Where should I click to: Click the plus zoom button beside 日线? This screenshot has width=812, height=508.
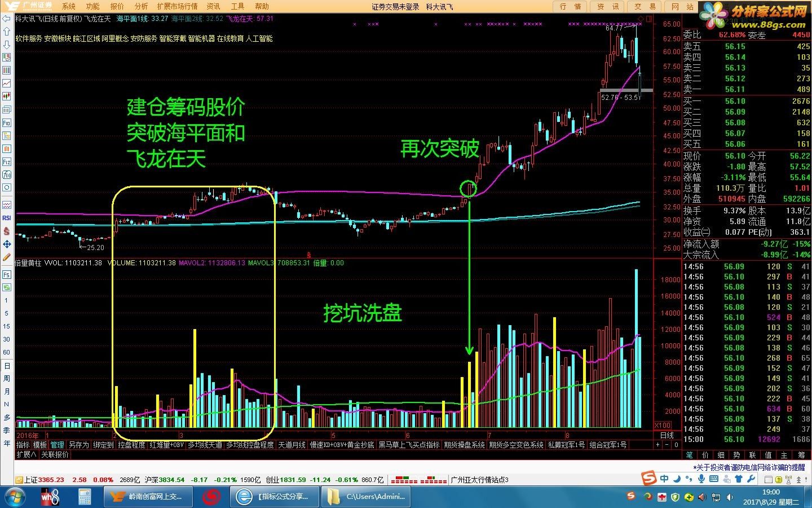click(657, 445)
